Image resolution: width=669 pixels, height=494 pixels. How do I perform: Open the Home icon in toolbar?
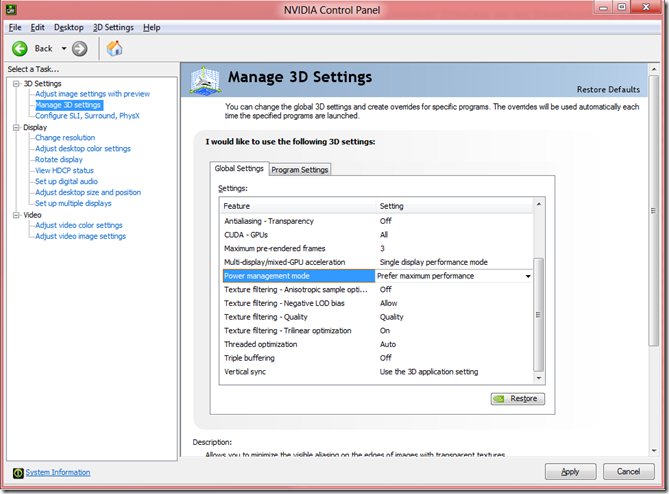click(114, 48)
